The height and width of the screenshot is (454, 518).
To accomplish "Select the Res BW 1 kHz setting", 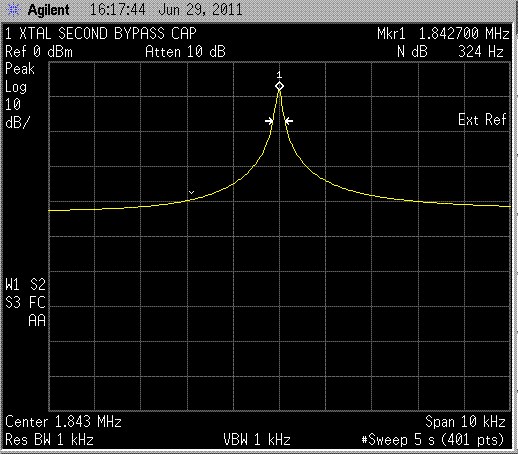I will pos(49,440).
